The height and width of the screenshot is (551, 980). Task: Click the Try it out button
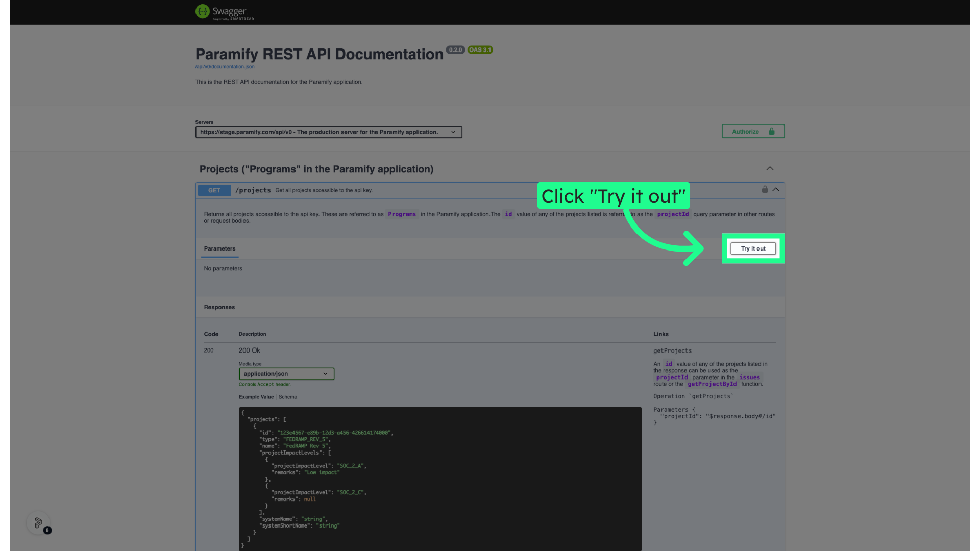pyautogui.click(x=753, y=248)
